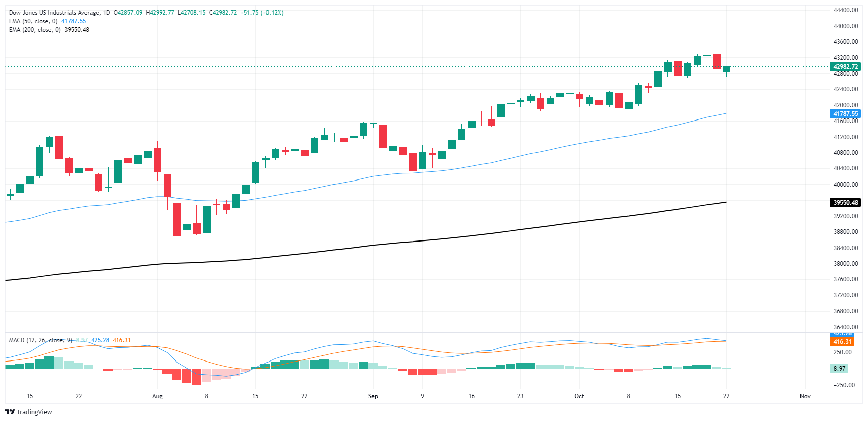The width and height of the screenshot is (868, 421).
Task: Click the Oct date marker on time axis
Action: coord(579,396)
